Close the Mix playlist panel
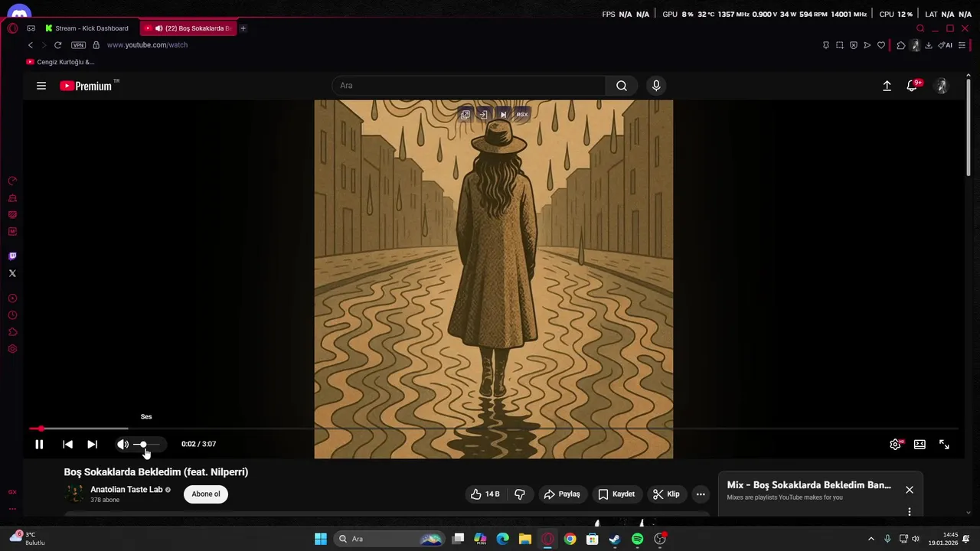The width and height of the screenshot is (980, 551). pyautogui.click(x=910, y=490)
